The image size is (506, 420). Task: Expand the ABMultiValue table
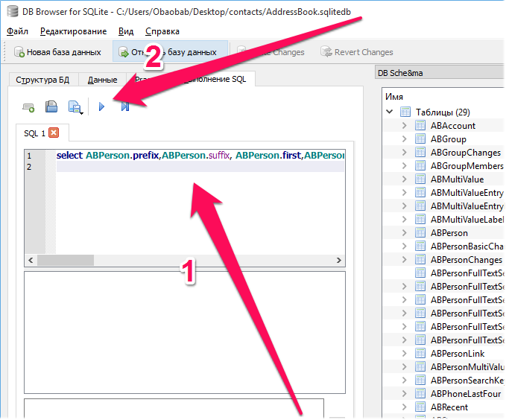point(405,179)
